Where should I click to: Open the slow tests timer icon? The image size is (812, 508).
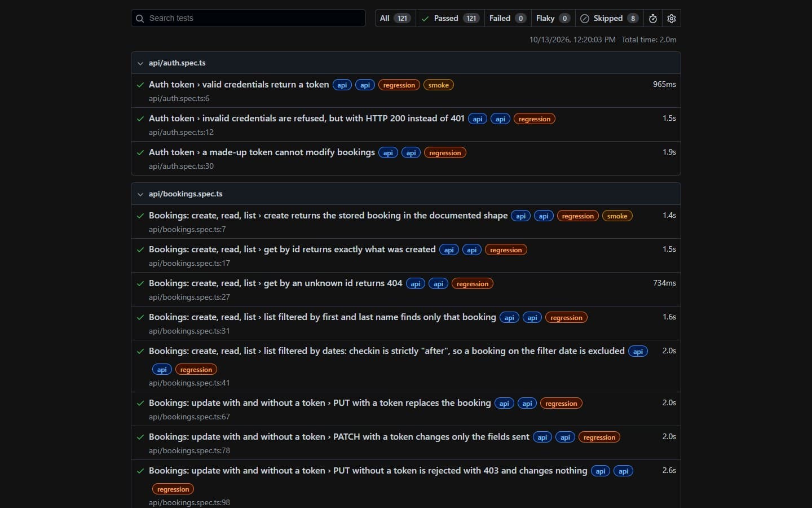653,18
